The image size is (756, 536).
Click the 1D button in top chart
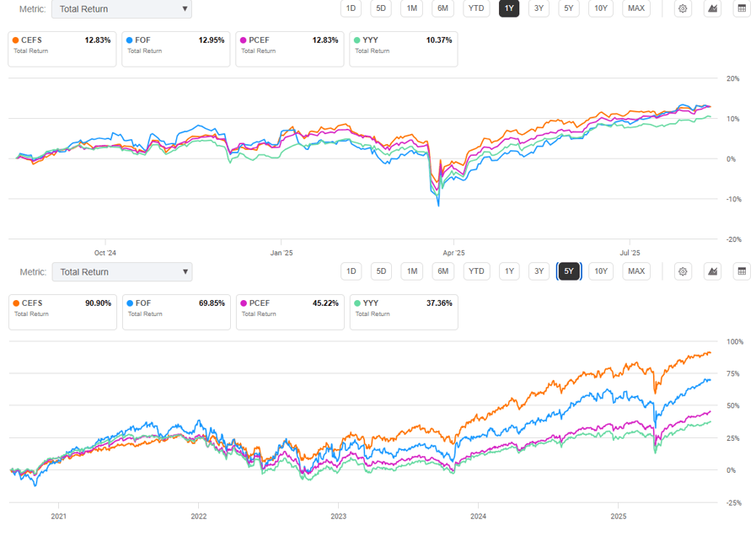pyautogui.click(x=351, y=9)
